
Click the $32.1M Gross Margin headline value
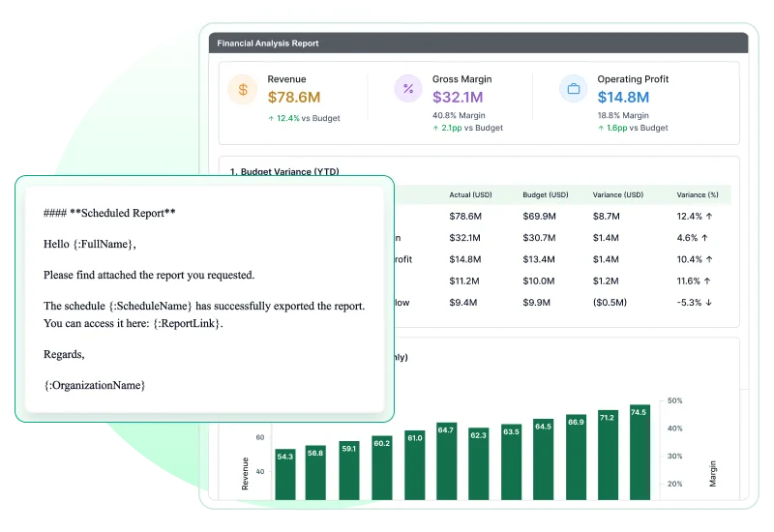458,98
